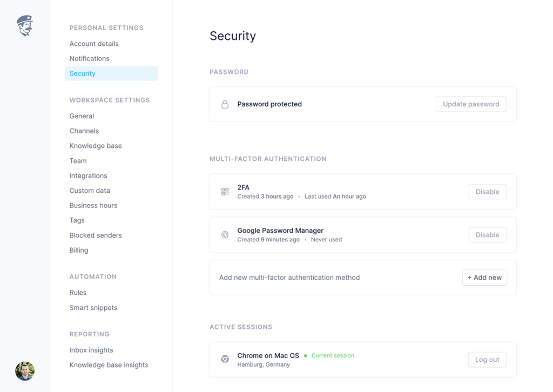The height and width of the screenshot is (392, 553).
Task: Open Smart snippets under Automation
Action: 93,308
